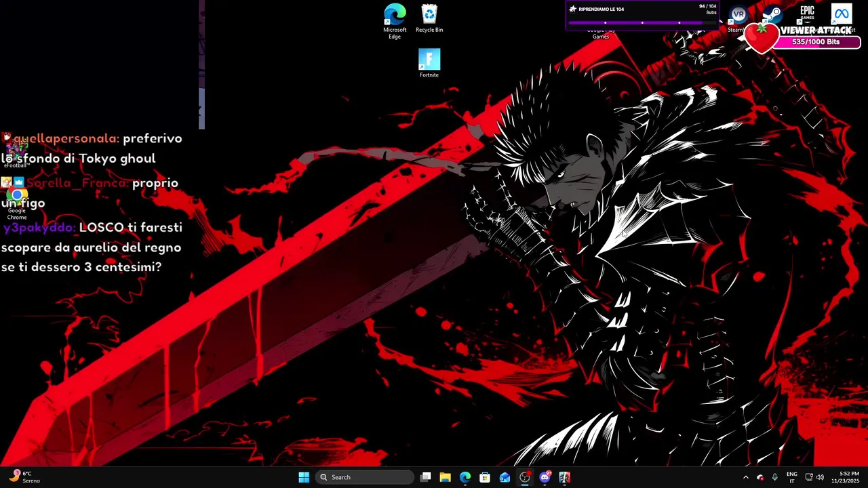868x488 pixels.
Task: Open the Windows Start menu
Action: click(x=304, y=477)
